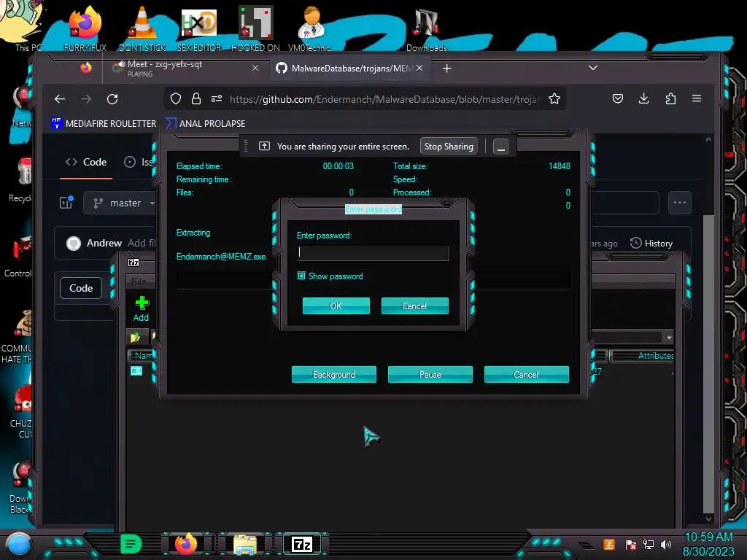Open the GitHub Code tab

(86, 162)
